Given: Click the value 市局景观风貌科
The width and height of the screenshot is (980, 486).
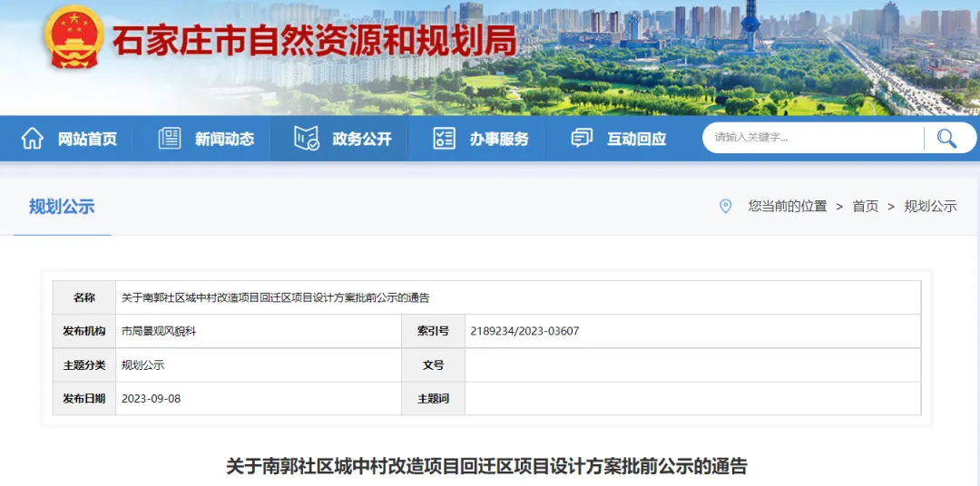Looking at the screenshot, I should point(159,331).
